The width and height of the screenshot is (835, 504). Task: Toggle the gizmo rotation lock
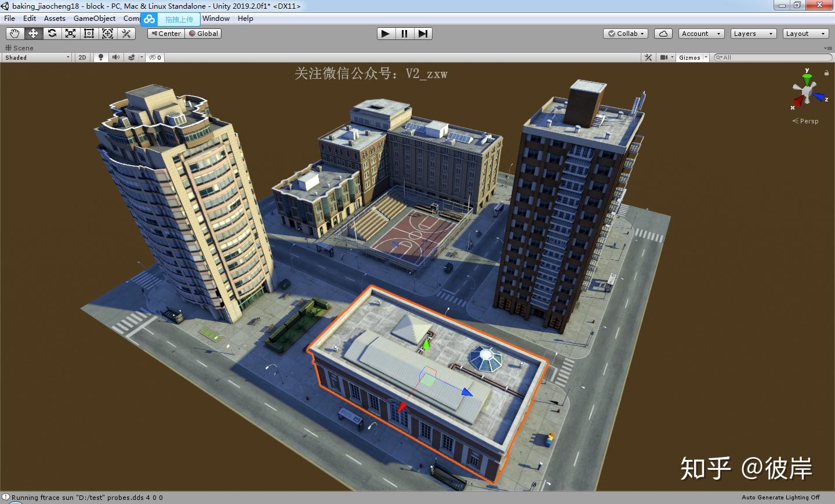(x=826, y=73)
